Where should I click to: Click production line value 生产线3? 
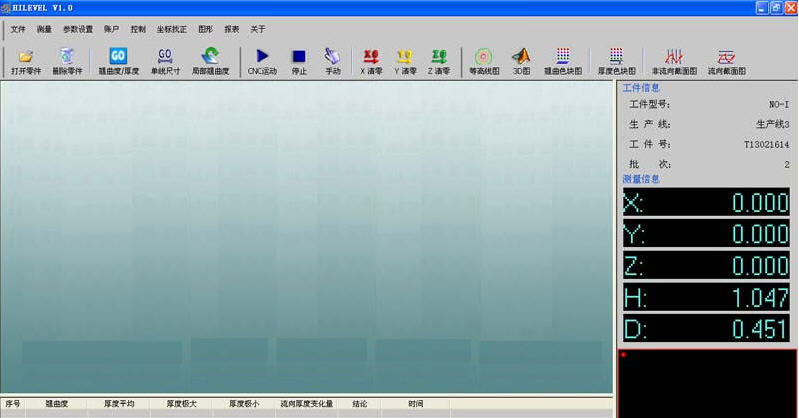pos(773,124)
